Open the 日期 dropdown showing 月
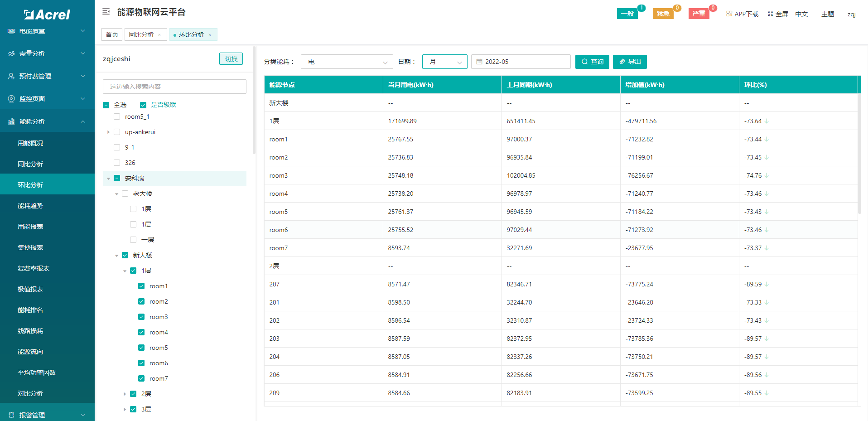The image size is (868, 421). (445, 62)
